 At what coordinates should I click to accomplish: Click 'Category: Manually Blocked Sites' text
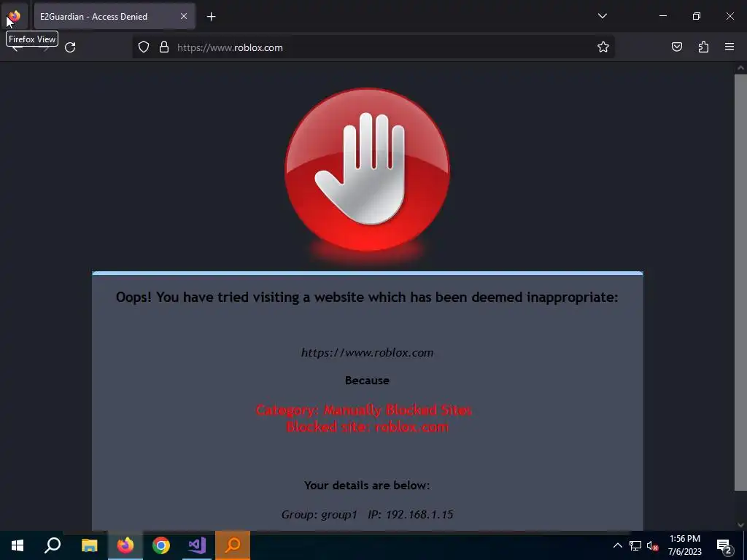click(364, 410)
